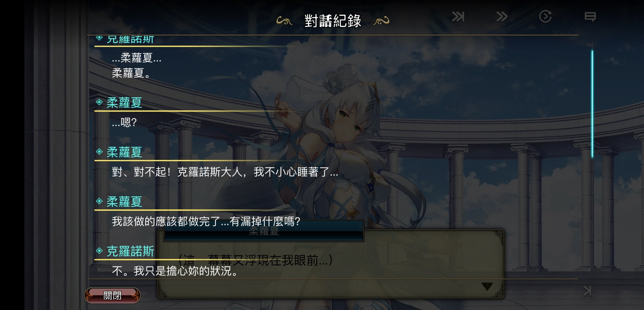
Task: Open the dialogue log message icon
Action: click(x=590, y=17)
